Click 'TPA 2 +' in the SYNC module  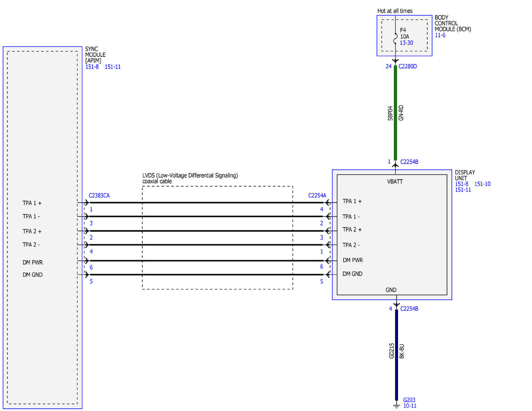click(x=32, y=231)
